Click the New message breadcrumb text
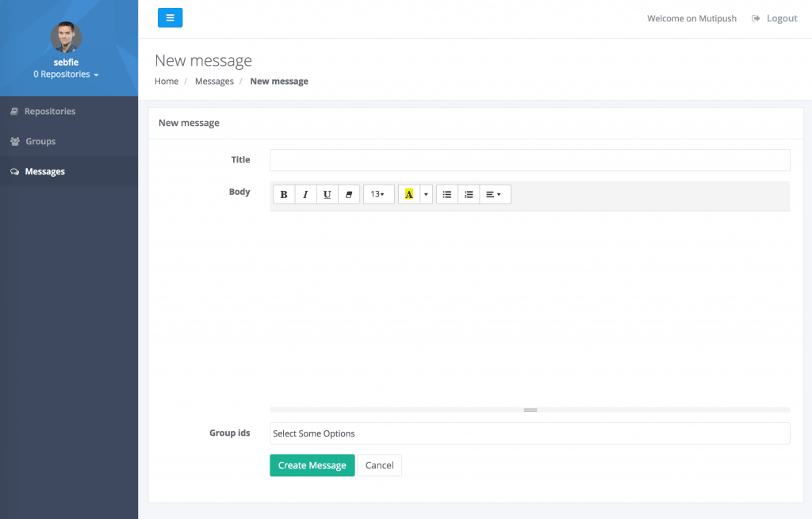This screenshot has height=519, width=812. (279, 82)
